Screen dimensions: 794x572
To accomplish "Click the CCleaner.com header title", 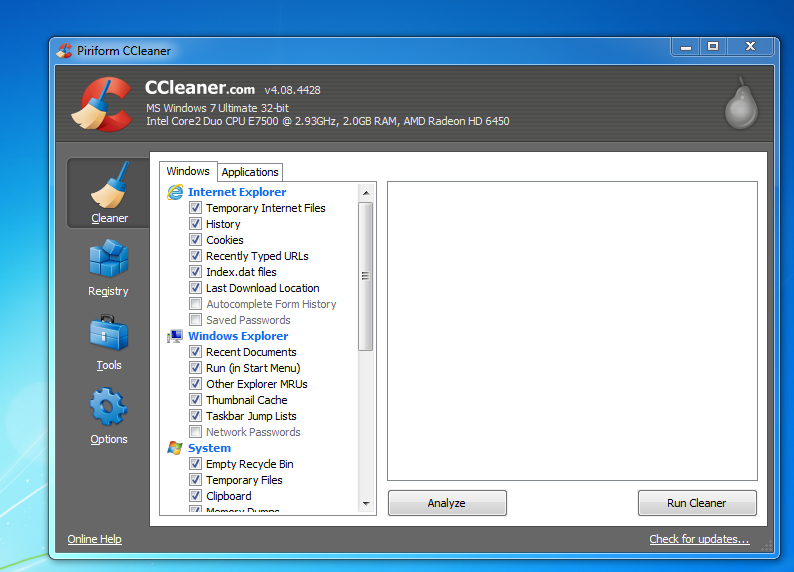I will coord(200,88).
